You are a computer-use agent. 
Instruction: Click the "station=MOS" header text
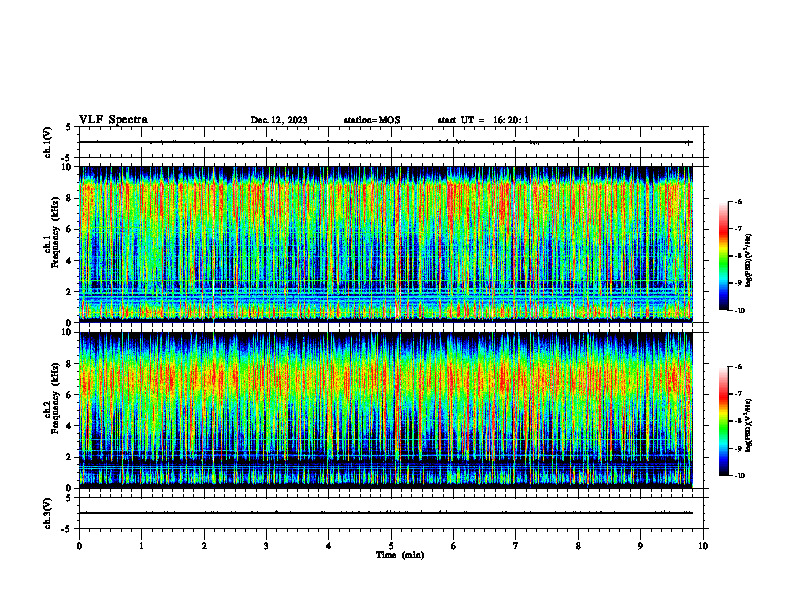[x=372, y=120]
